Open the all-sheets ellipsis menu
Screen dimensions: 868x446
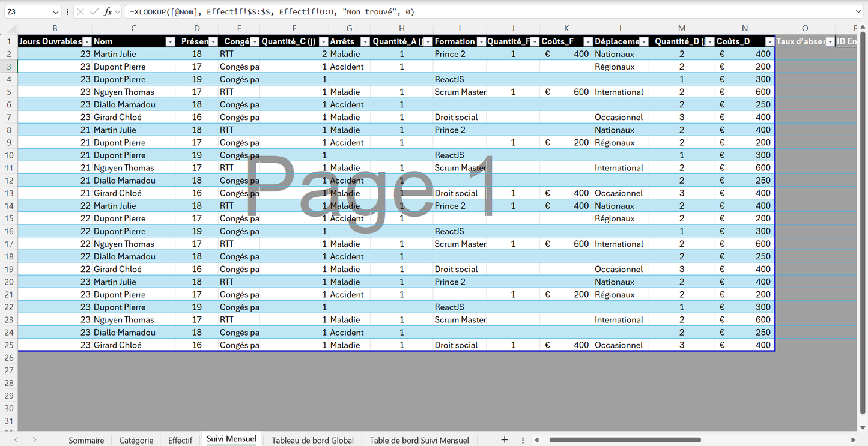click(x=522, y=439)
